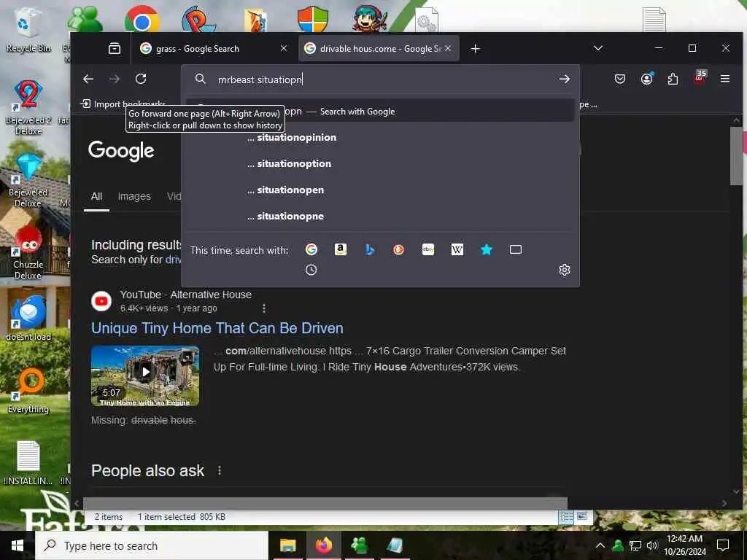Switch to Firefox in taskbar
The image size is (747, 560).
323,545
